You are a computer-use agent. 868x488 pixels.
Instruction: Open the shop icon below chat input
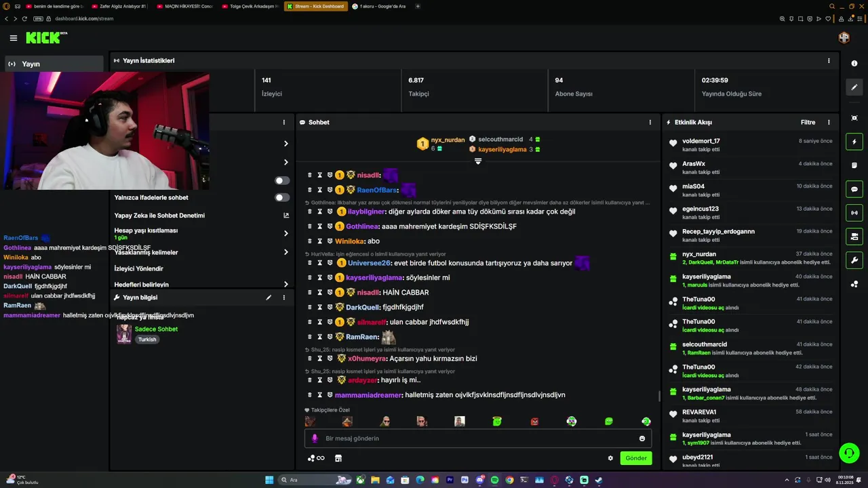(x=338, y=458)
